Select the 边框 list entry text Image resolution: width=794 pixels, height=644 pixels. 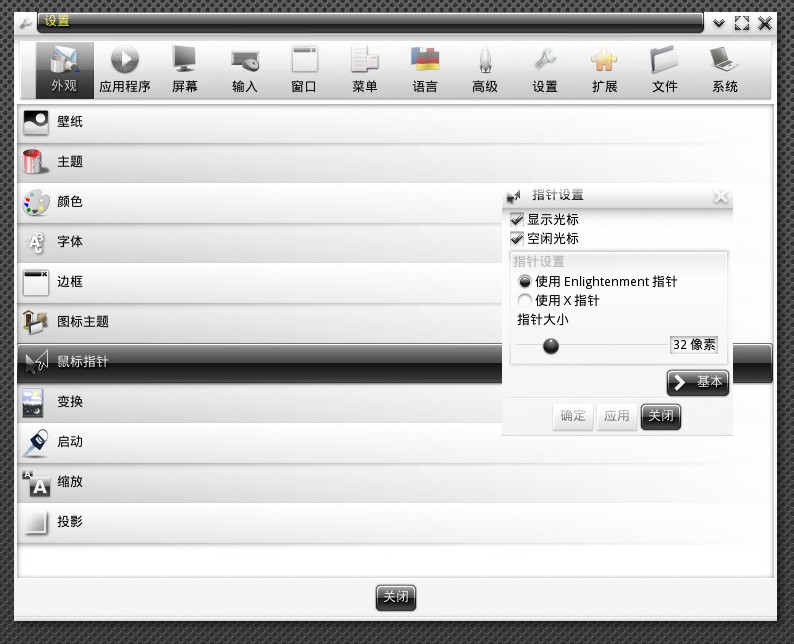pos(70,281)
